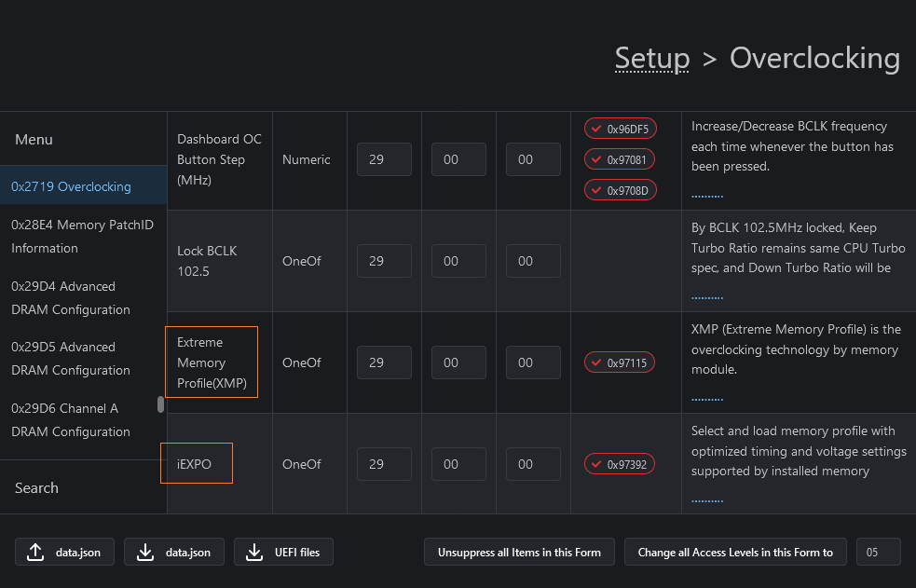Expand XMP description ellipsis
The height and width of the screenshot is (588, 916).
pyautogui.click(x=707, y=399)
